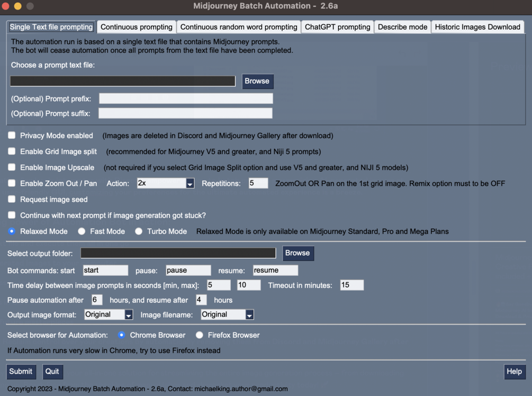This screenshot has height=396, width=532.
Task: Open the Output image format dropdown
Action: (109, 314)
